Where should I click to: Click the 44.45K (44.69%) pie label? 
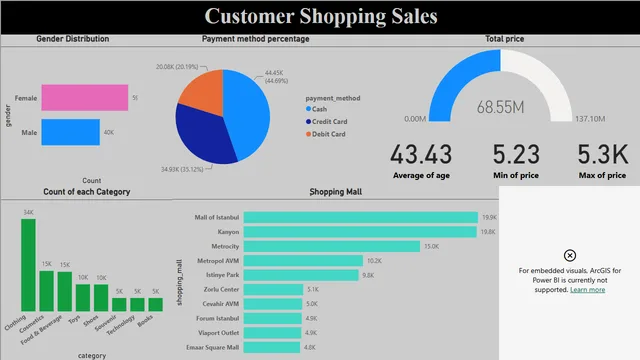pos(276,77)
